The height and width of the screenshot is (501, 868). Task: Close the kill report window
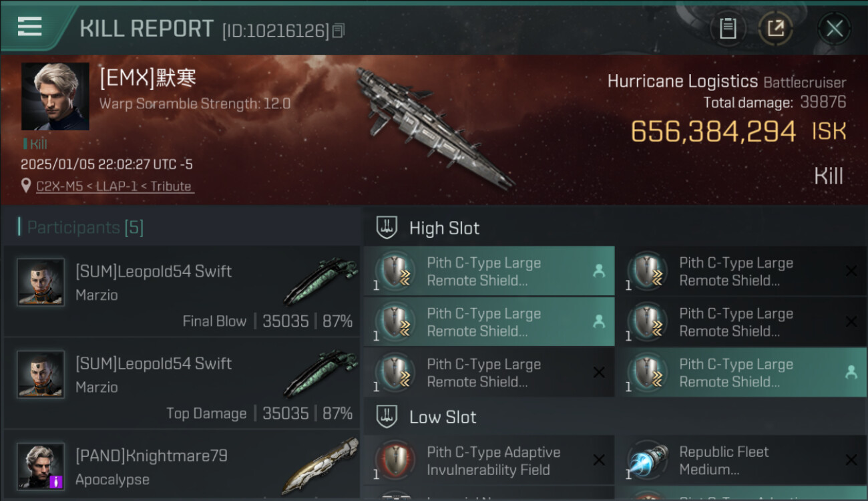tap(835, 29)
